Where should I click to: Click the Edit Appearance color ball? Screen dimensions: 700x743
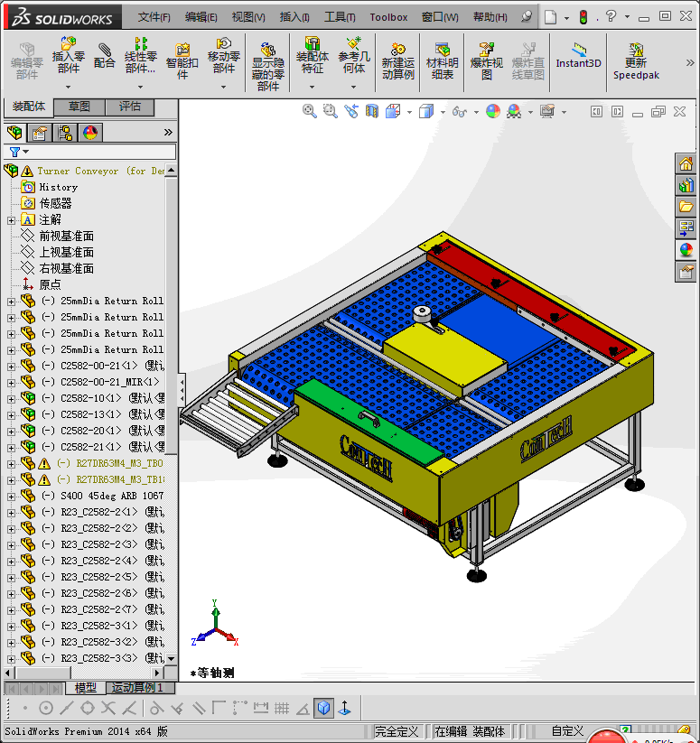[493, 111]
